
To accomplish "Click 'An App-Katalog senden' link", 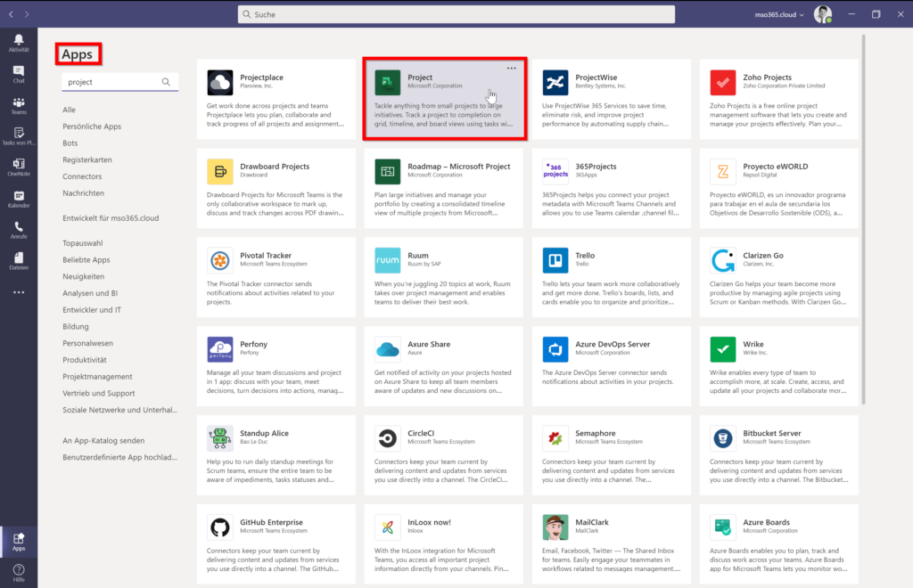I will tap(103, 441).
